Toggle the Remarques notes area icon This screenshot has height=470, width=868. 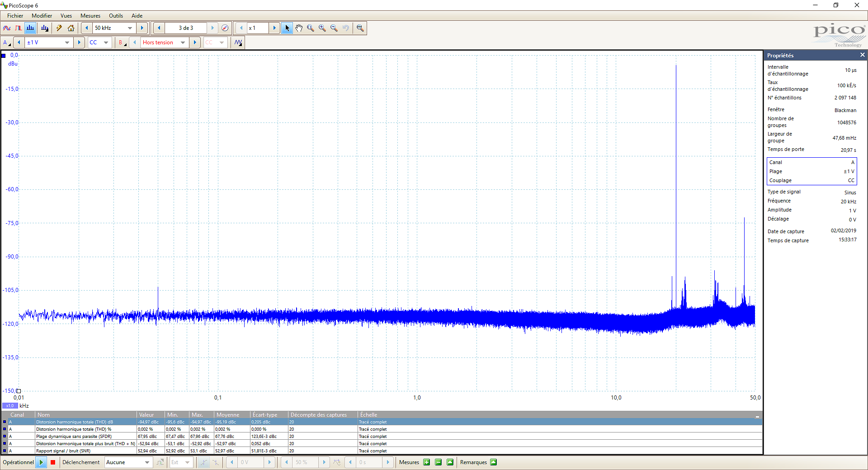pyautogui.click(x=493, y=462)
